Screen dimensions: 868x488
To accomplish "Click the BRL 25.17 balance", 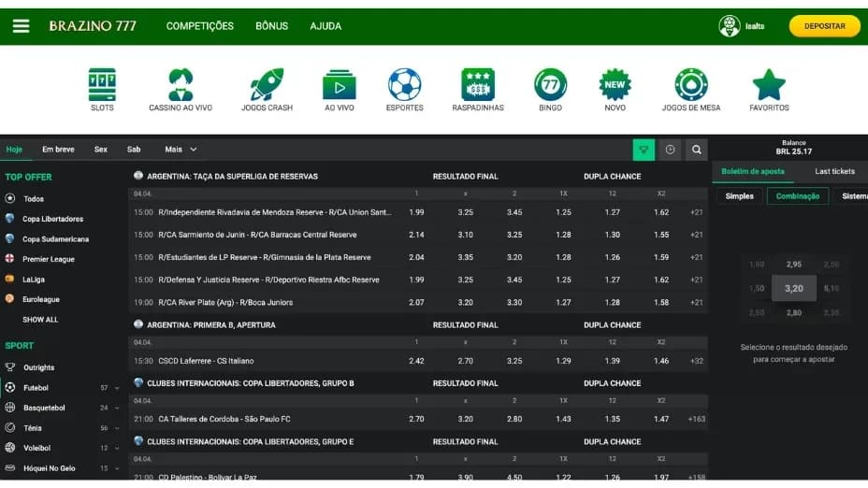I will coord(794,151).
